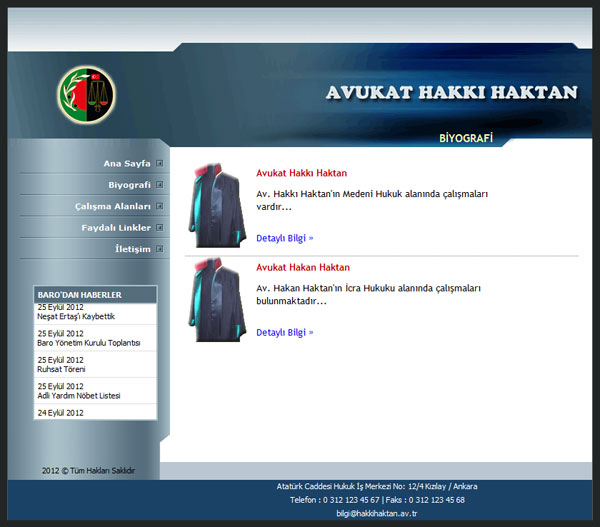This screenshot has width=600, height=527.
Task: Click the square icon beside Çalışma Alanları
Action: pos(160,206)
